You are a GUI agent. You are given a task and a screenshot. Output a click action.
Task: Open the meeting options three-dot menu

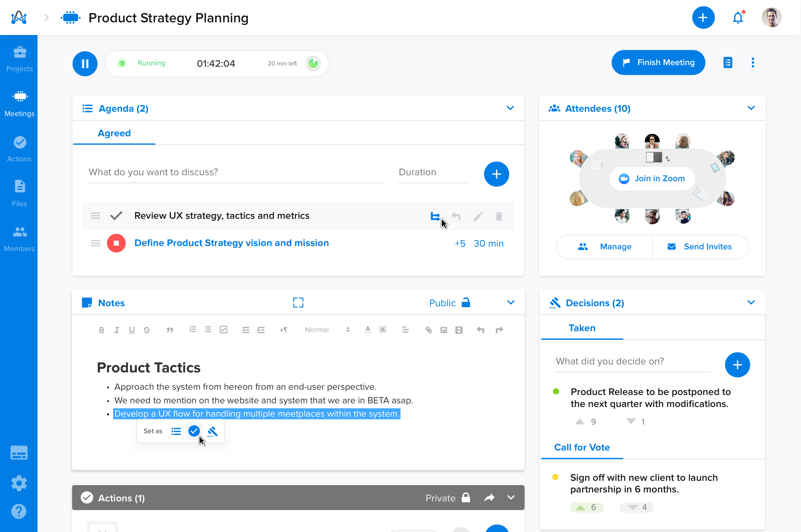click(x=752, y=63)
